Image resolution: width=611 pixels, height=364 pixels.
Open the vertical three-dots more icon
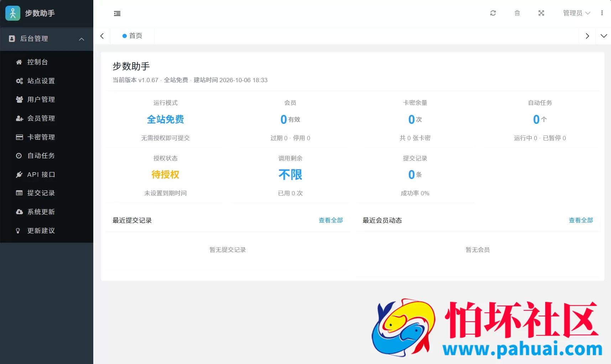(602, 13)
